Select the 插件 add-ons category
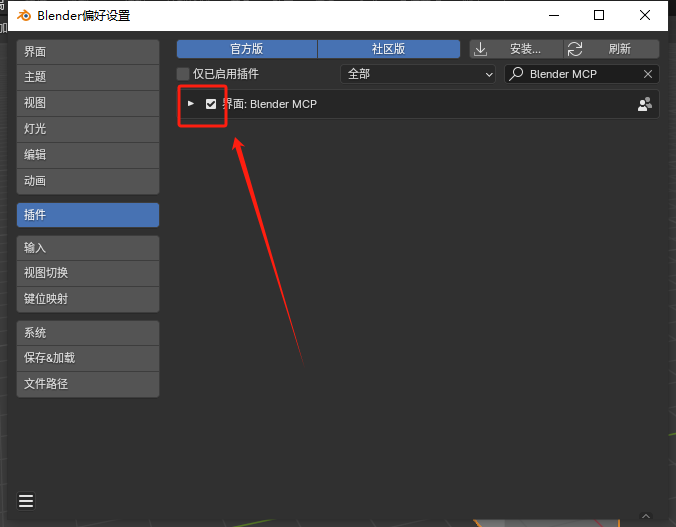Screen dimensions: 676x527 point(88,215)
